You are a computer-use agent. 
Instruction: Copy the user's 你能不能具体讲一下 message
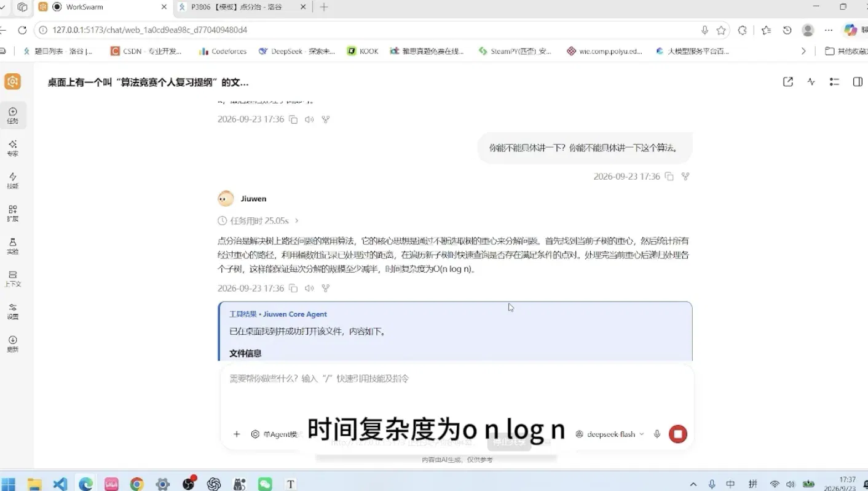click(669, 176)
